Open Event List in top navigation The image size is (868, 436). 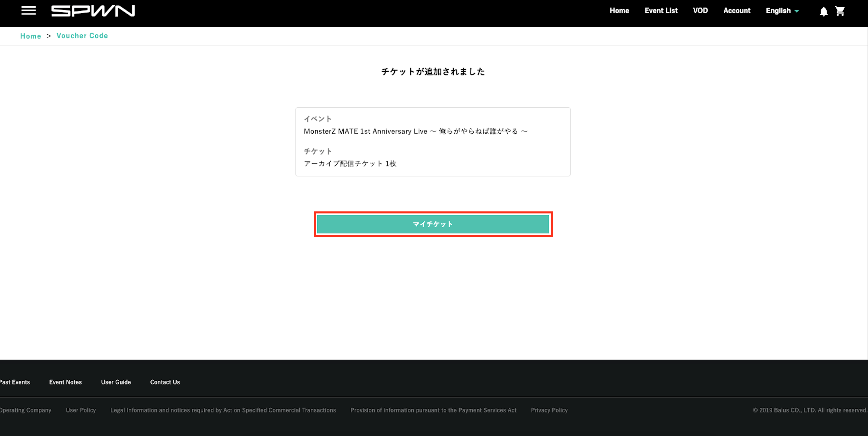[x=661, y=10]
